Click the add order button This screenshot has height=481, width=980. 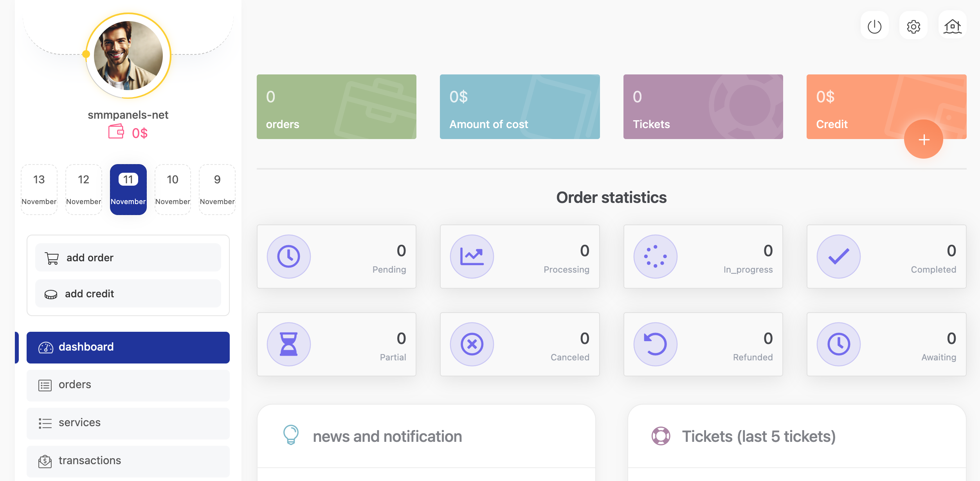[x=128, y=257]
